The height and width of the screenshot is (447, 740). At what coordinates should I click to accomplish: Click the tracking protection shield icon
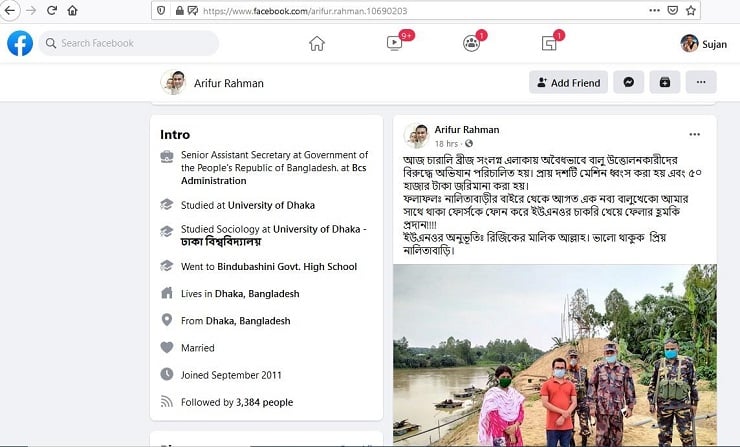pos(161,10)
